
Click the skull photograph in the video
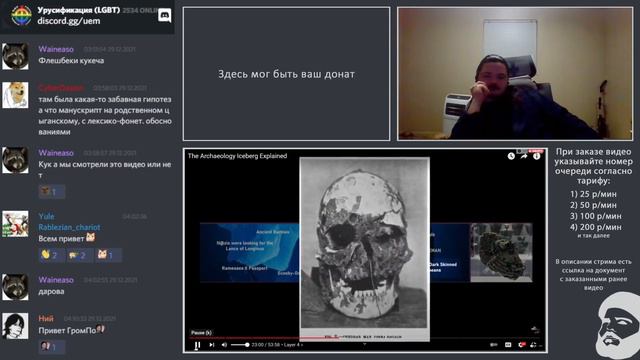click(364, 249)
